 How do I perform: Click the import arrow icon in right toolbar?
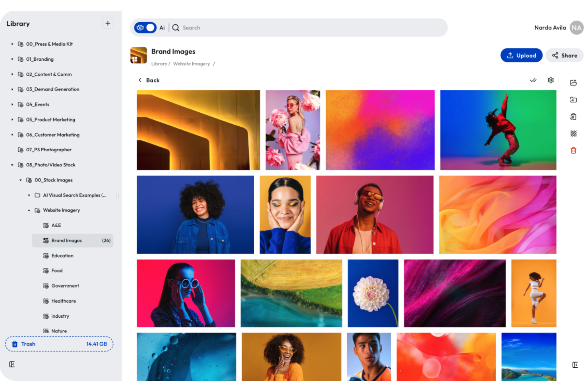(x=573, y=100)
